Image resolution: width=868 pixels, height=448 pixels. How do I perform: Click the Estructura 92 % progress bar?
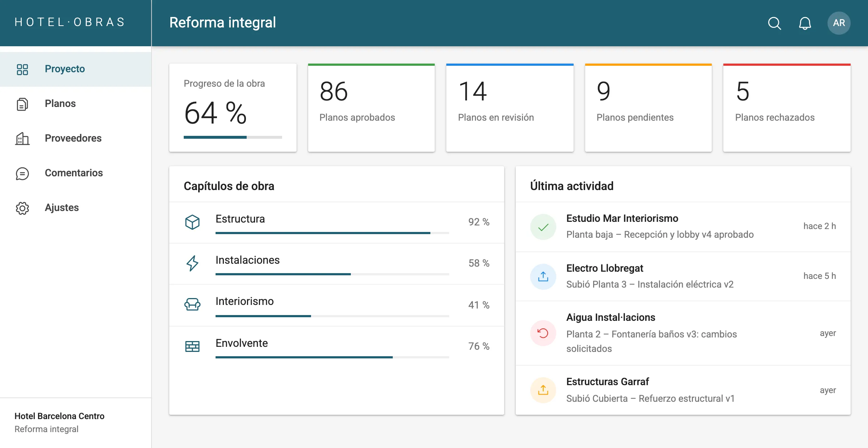tap(332, 233)
